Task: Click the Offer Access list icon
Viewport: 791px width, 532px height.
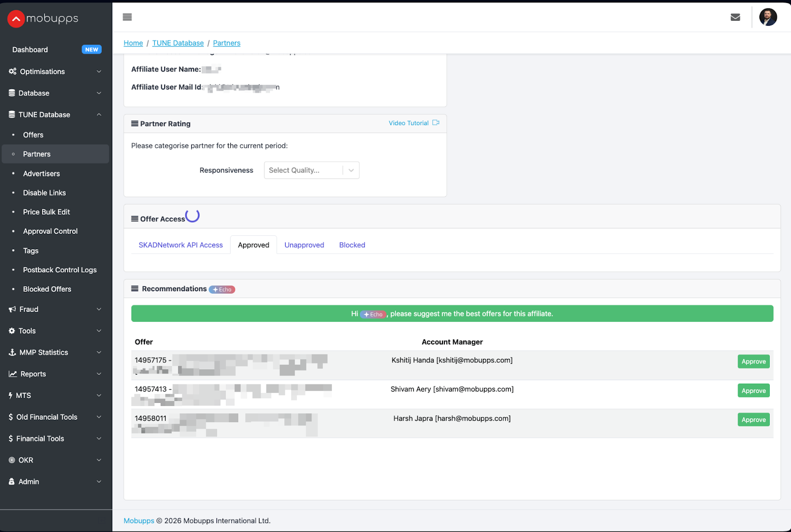Action: point(134,219)
